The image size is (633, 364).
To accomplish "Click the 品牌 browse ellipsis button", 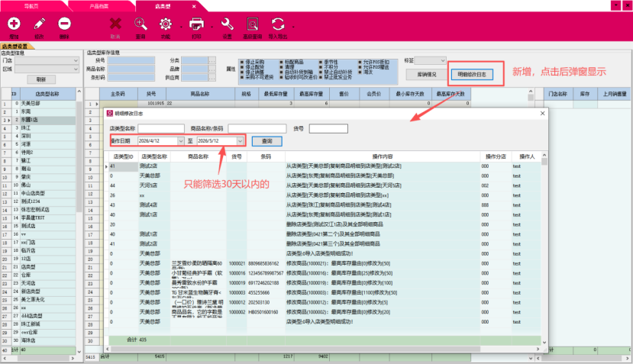I will tap(212, 69).
